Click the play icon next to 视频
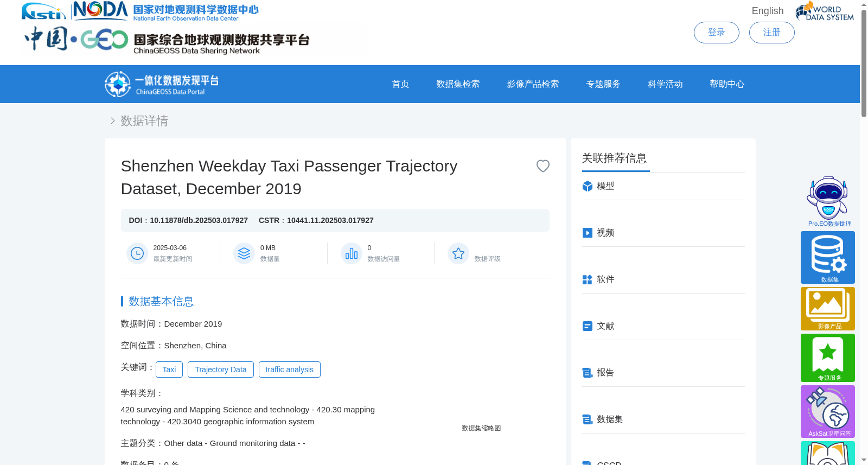This screenshot has width=868, height=465. pyautogui.click(x=587, y=233)
